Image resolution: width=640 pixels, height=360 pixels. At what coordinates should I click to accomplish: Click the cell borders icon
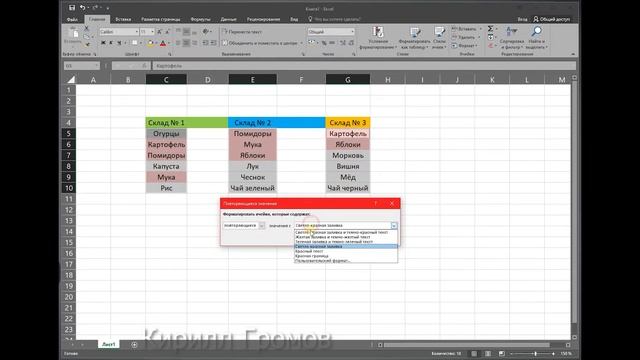135,43
